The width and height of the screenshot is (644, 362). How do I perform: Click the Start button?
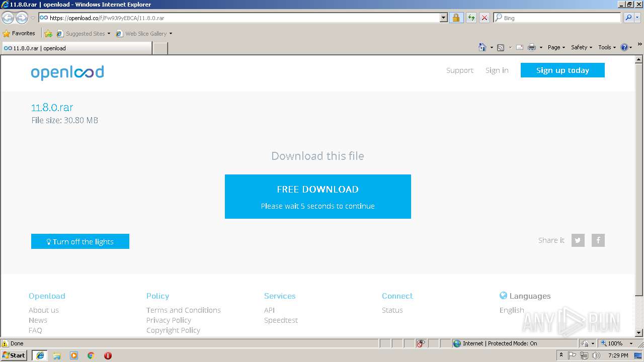[14, 355]
